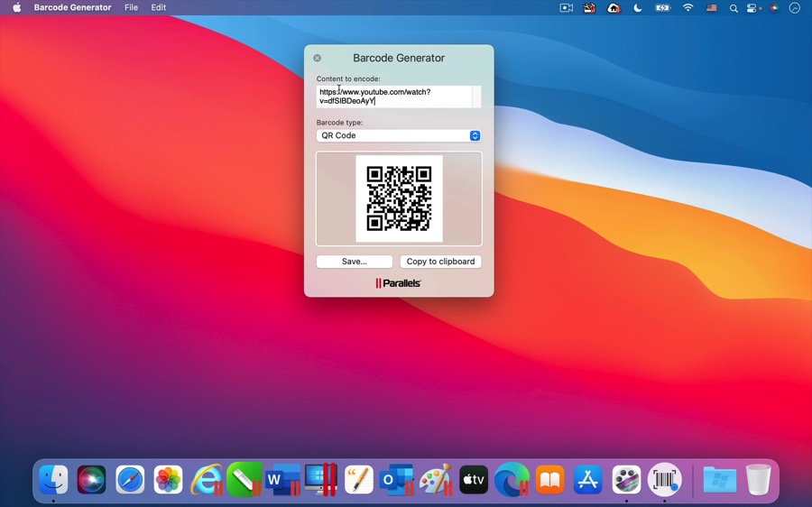Open Trash in the Dock
Screen dimensions: 812x507
pos(758,479)
